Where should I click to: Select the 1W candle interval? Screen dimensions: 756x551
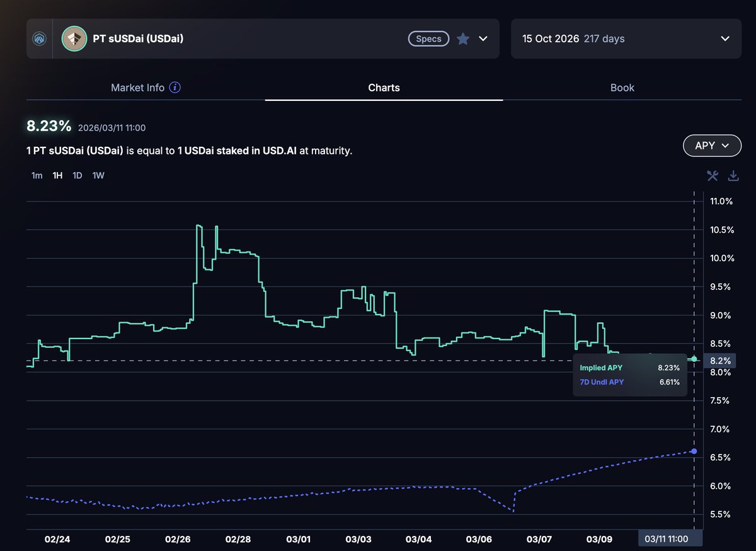[x=98, y=176]
